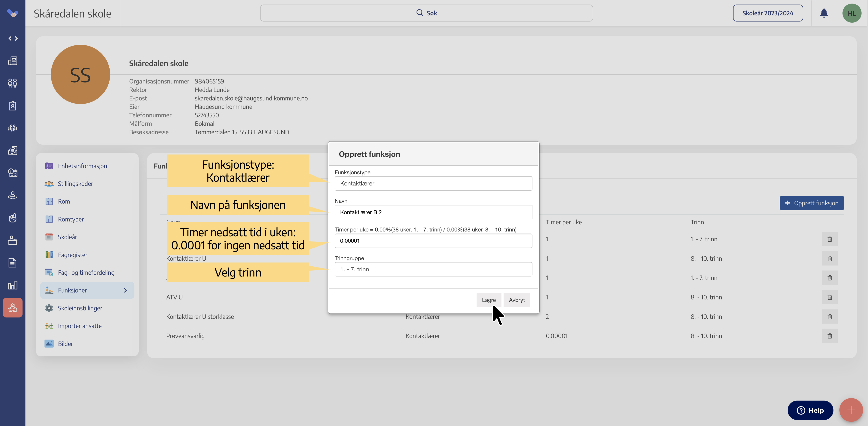Click the Timer per uke field showing 0.00001
The height and width of the screenshot is (426, 868).
pos(433,241)
